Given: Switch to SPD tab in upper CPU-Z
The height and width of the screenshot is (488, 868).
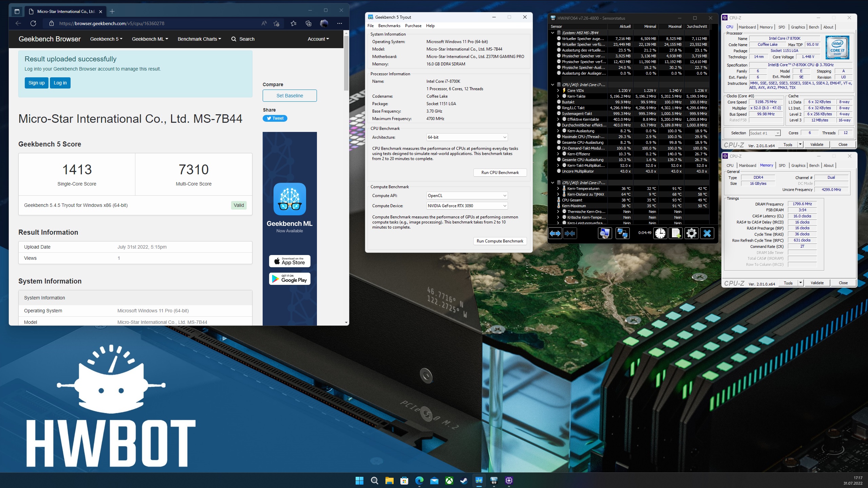Looking at the screenshot, I should (x=781, y=27).
